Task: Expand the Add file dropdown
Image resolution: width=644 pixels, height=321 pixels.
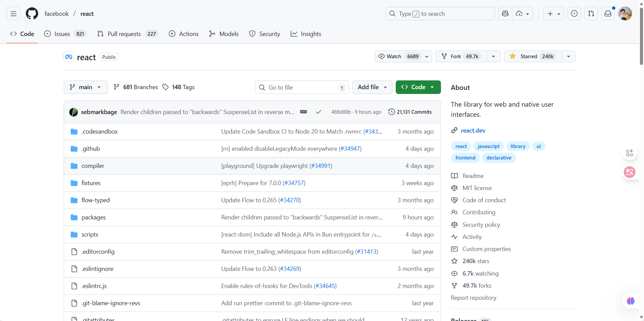Action: point(372,87)
